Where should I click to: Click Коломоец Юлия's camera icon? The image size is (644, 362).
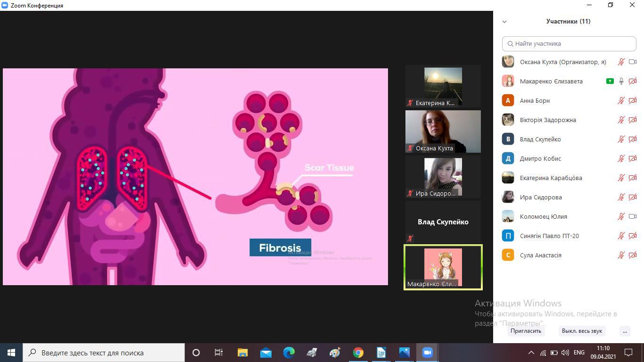pos(633,216)
